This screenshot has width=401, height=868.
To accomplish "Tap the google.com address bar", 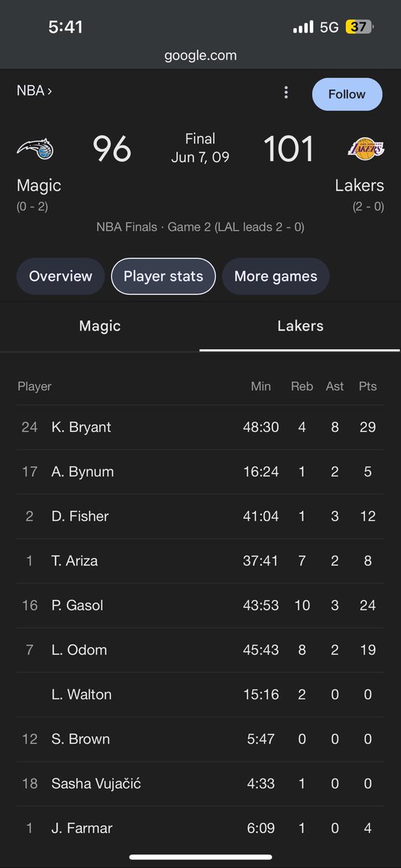I will (x=200, y=55).
